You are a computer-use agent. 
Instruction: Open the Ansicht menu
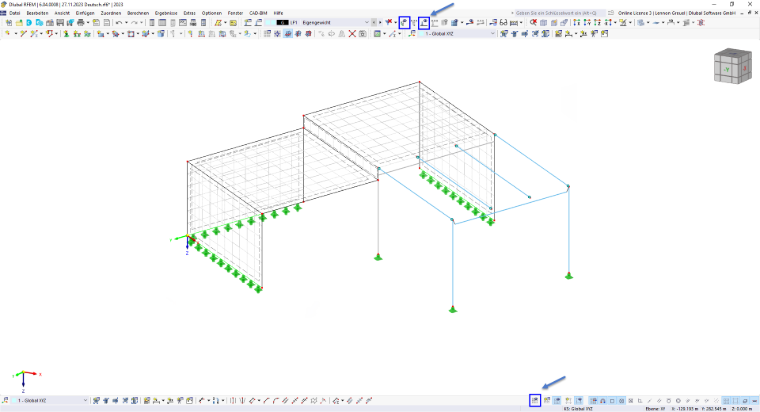62,13
